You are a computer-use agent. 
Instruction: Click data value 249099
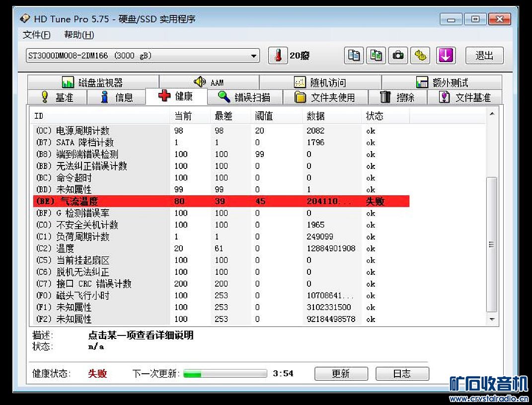point(320,237)
